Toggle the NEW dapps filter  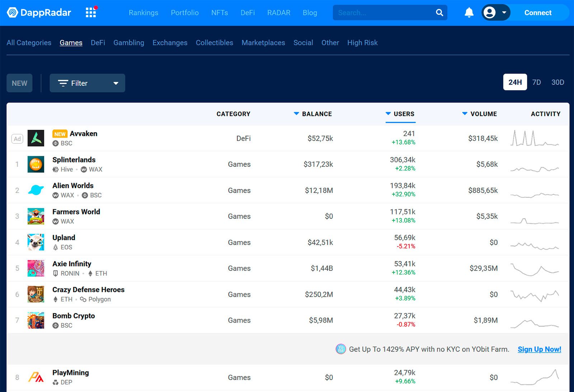[19, 83]
